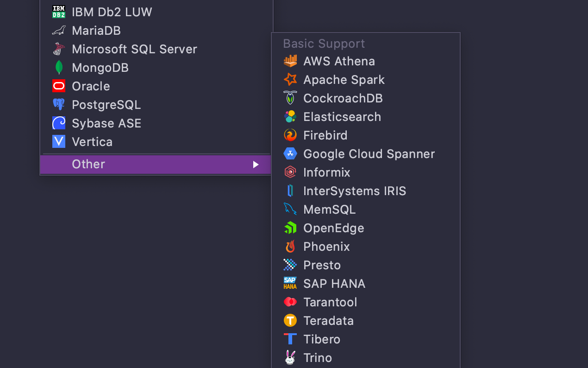Click the red Oracle icon
The height and width of the screenshot is (368, 588).
[59, 86]
